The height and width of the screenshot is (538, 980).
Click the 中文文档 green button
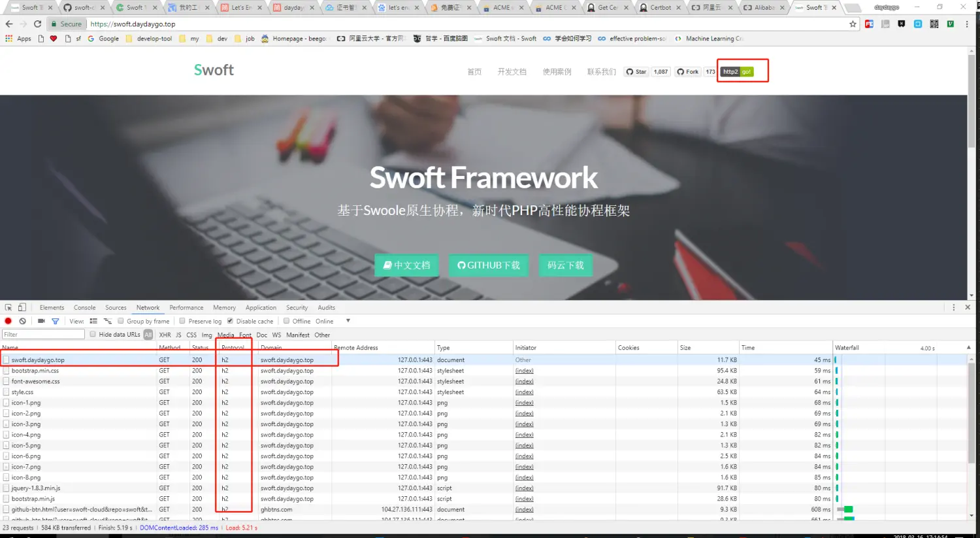point(406,265)
